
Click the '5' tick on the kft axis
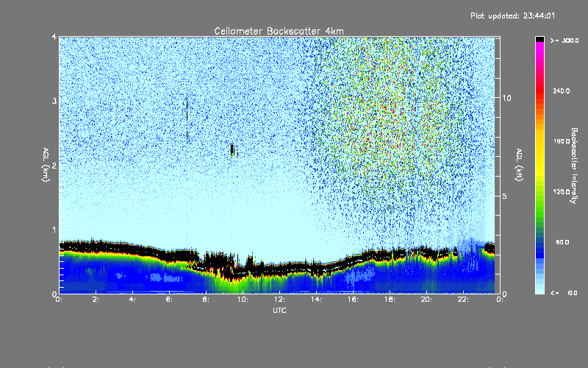505,196
